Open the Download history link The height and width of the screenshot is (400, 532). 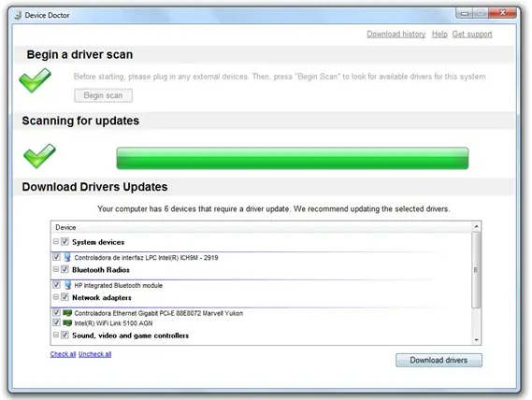pyautogui.click(x=395, y=35)
